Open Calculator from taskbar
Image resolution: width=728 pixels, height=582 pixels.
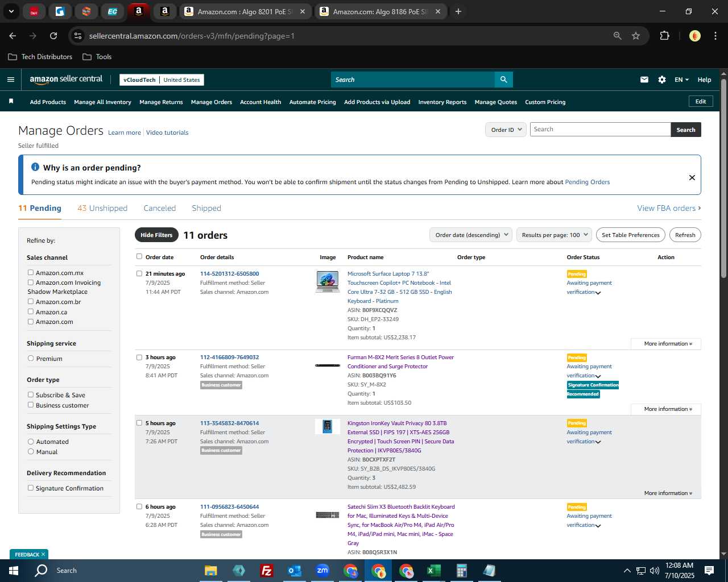[461, 571]
